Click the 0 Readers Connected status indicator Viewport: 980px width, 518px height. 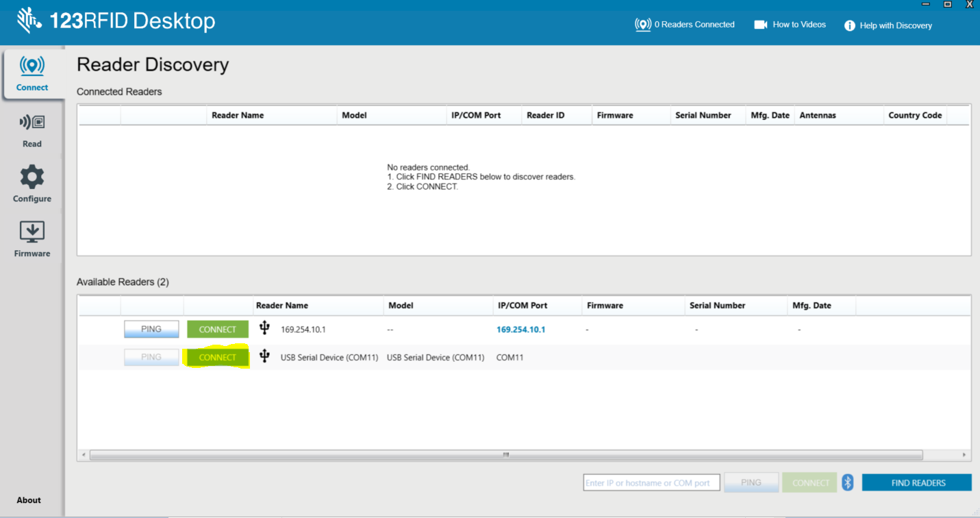685,25
